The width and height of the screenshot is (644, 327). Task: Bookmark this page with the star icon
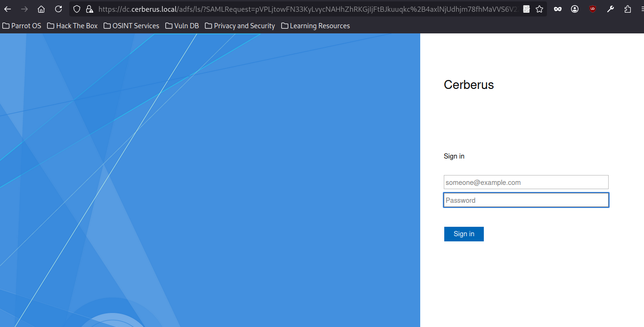[x=539, y=9]
